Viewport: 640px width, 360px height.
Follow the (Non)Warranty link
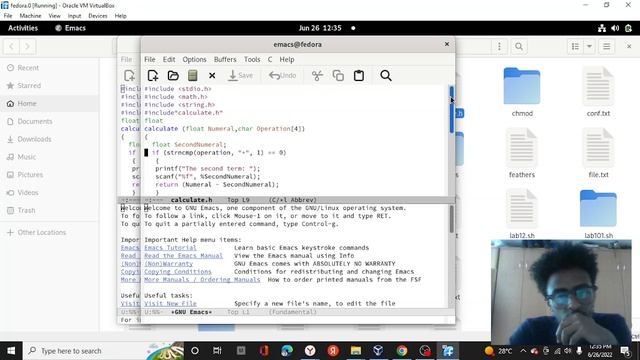(169, 264)
